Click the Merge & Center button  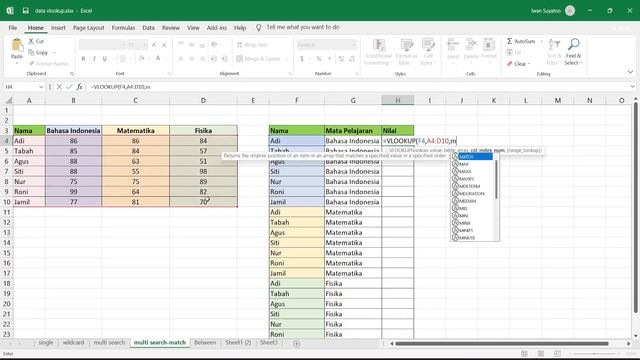(258, 59)
